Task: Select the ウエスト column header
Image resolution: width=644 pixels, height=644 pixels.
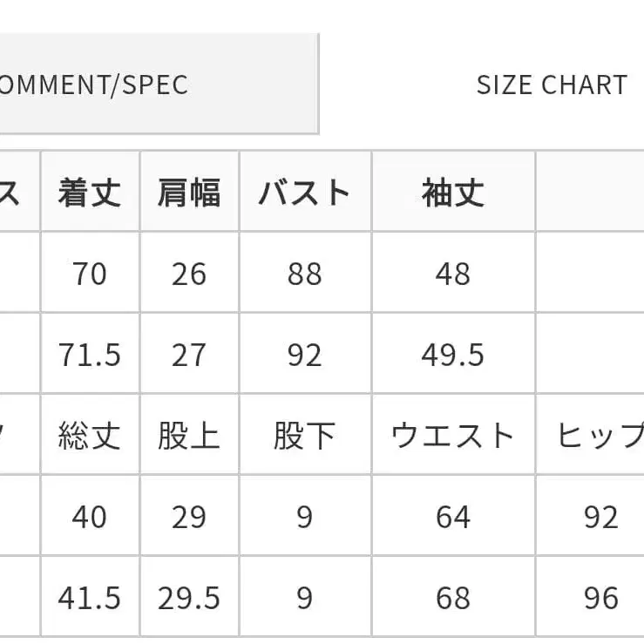Action: (x=452, y=436)
